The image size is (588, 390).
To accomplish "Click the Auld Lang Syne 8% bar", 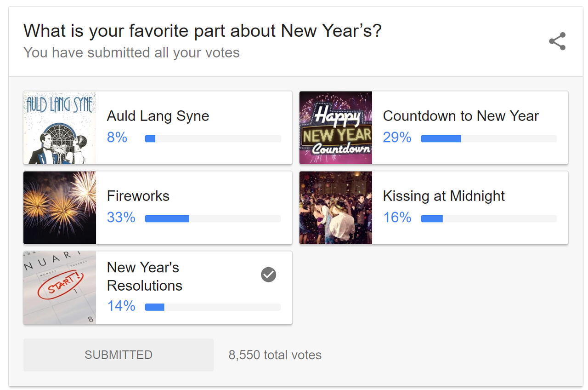I will coord(213,138).
